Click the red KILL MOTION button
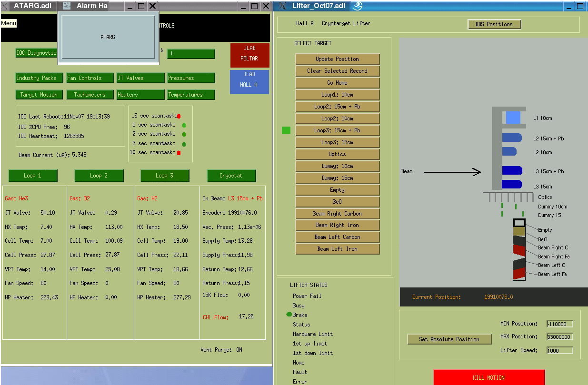 click(x=489, y=377)
